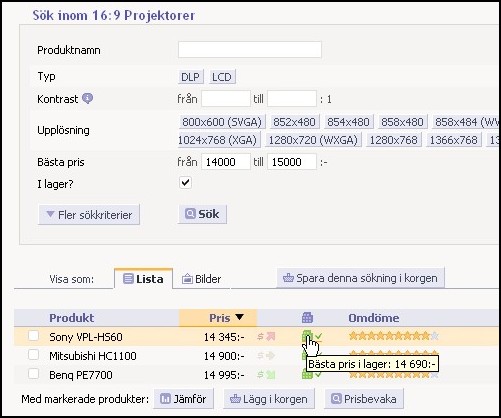This screenshot has height=418, width=501.
Task: Click the Sök search button
Action: point(202,214)
